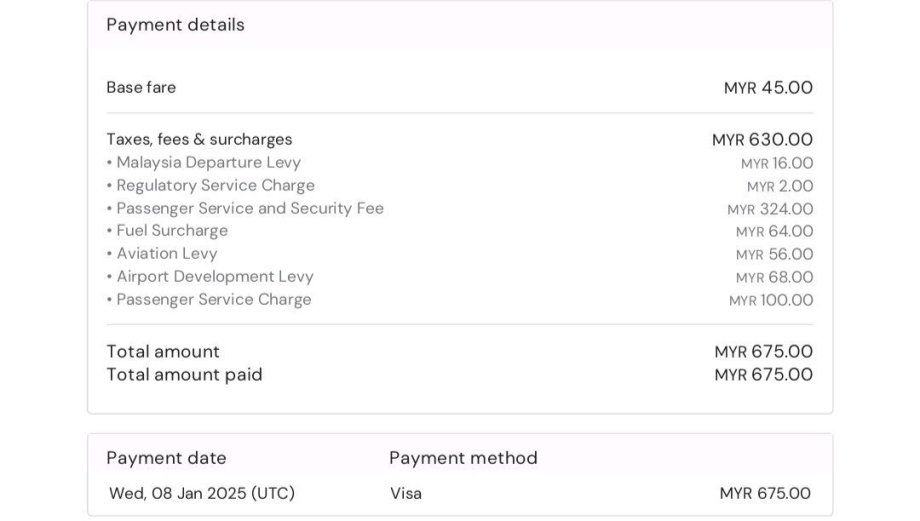Click the MYR 56.00 amount
920x521 pixels.
coord(774,254)
